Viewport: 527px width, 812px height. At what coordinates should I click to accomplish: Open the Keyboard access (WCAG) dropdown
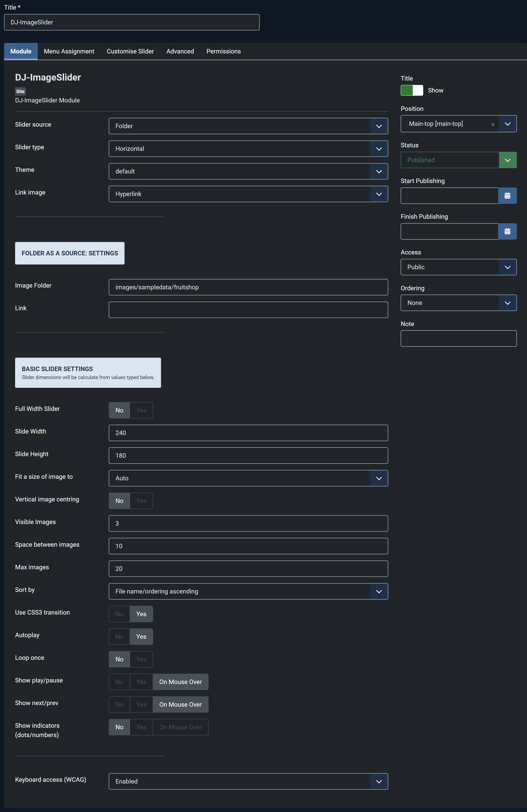coord(248,781)
